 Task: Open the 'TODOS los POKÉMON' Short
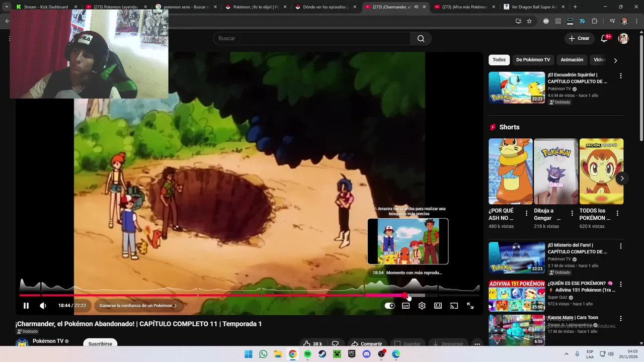coord(601,171)
